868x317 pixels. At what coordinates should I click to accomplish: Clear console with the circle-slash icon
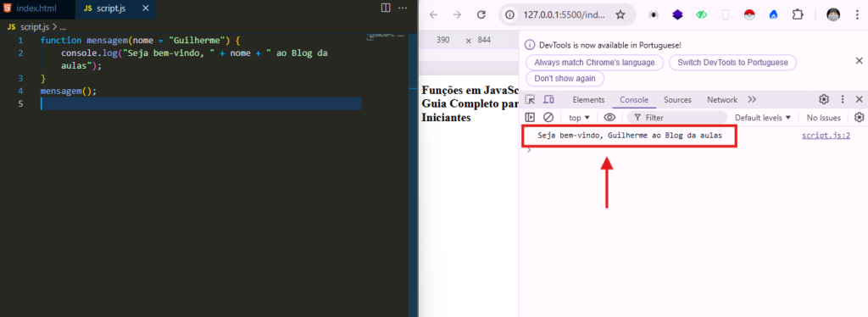click(x=548, y=117)
